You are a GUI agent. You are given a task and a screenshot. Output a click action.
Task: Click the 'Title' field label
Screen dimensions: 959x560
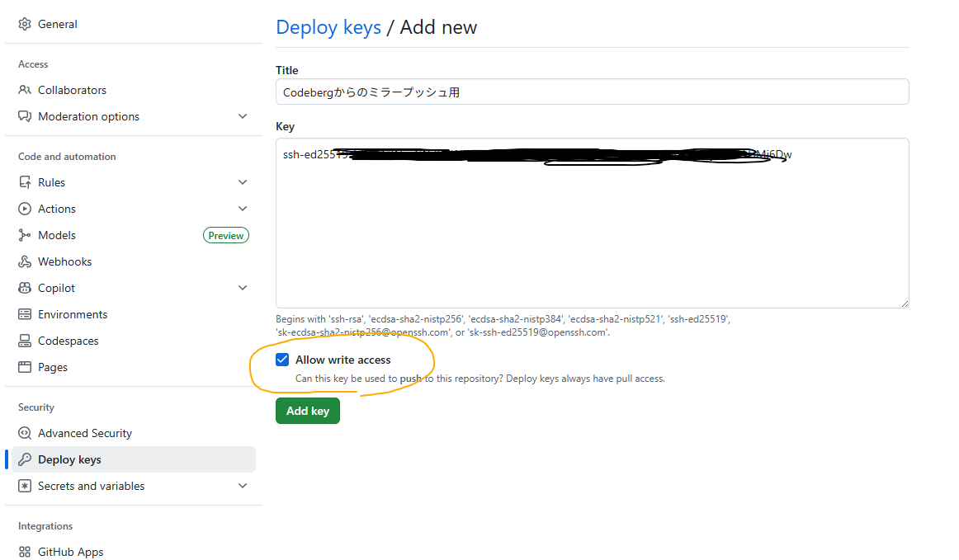pyautogui.click(x=287, y=70)
